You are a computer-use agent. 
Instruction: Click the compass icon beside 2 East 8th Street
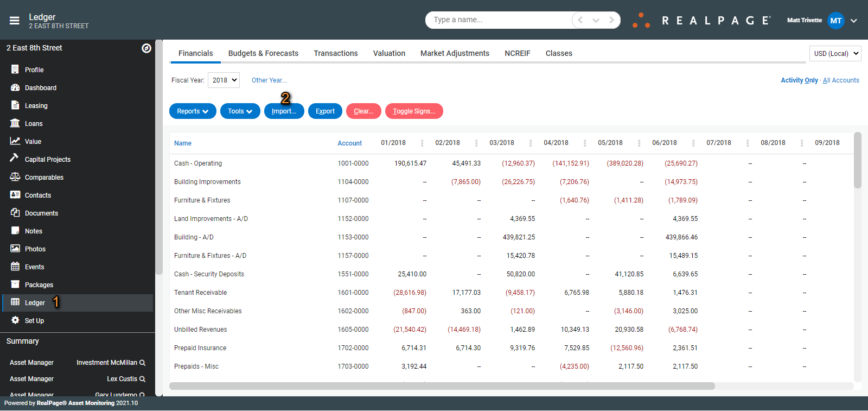[x=146, y=48]
